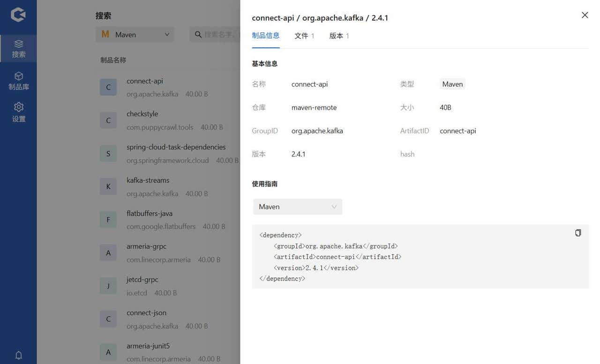Click the C avatar of connect-json
The height and width of the screenshot is (364, 600).
coord(108,319)
